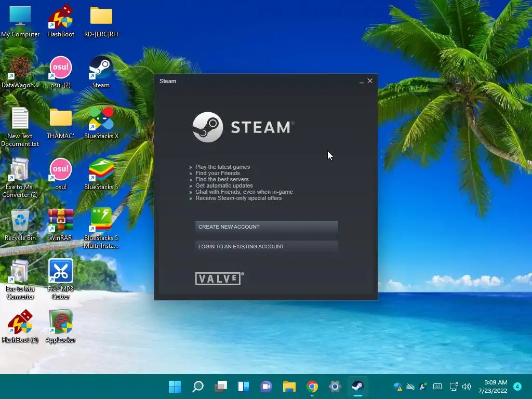Select the Exe to Msi Converter icon

(x=20, y=279)
